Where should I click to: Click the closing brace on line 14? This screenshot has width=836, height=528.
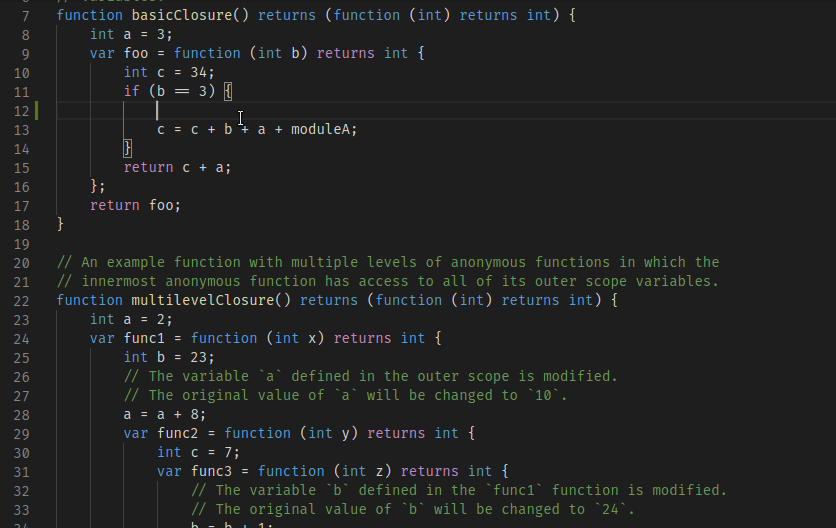127,148
